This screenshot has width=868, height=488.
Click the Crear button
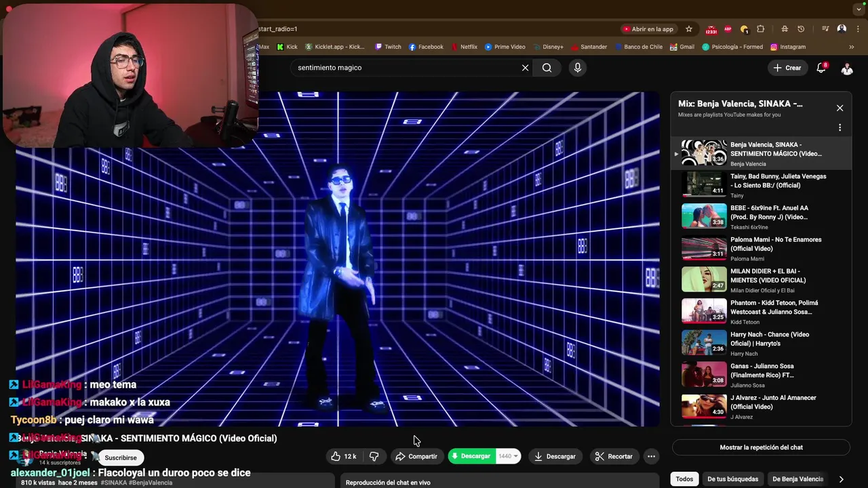pyautogui.click(x=787, y=68)
